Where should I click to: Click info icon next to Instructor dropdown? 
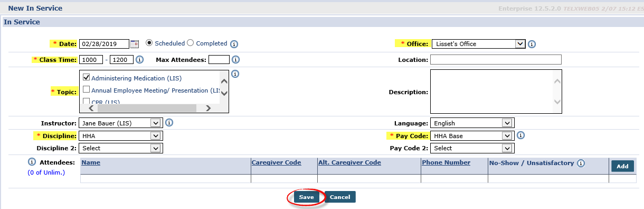pos(169,123)
